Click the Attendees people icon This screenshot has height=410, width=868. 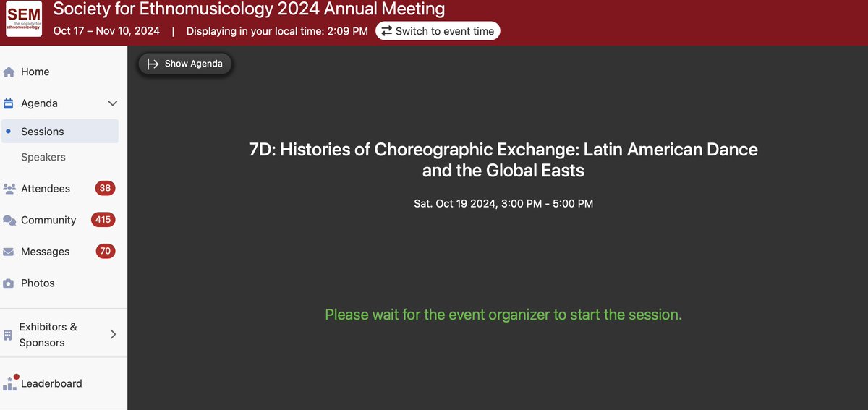(9, 189)
